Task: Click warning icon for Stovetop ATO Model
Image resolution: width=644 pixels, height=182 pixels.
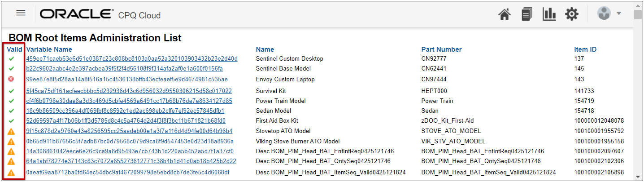Action: click(12, 131)
